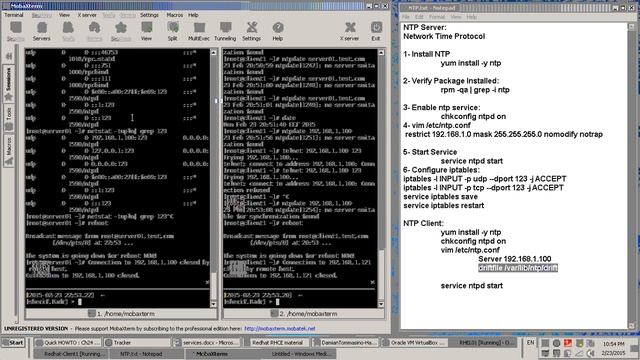Open the Format menu in Notepad

point(437,17)
